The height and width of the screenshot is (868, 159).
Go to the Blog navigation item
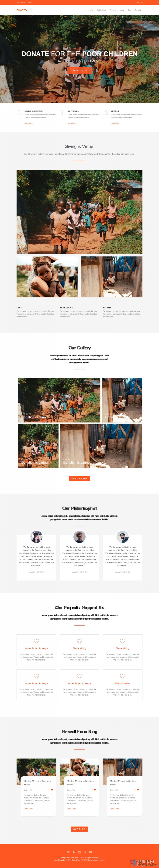pos(129,10)
